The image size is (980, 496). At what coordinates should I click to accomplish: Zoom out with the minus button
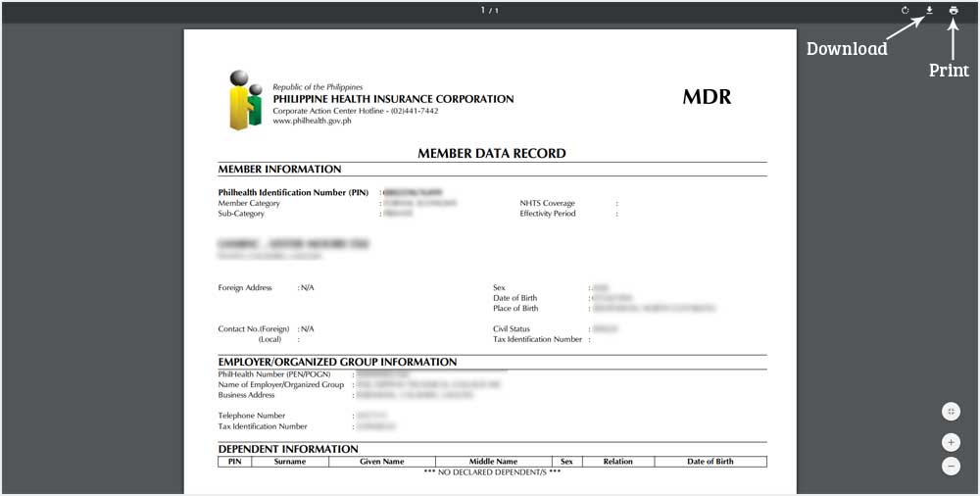tap(951, 467)
